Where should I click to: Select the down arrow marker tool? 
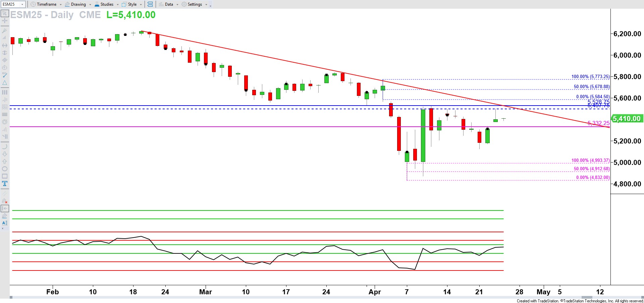5,154
